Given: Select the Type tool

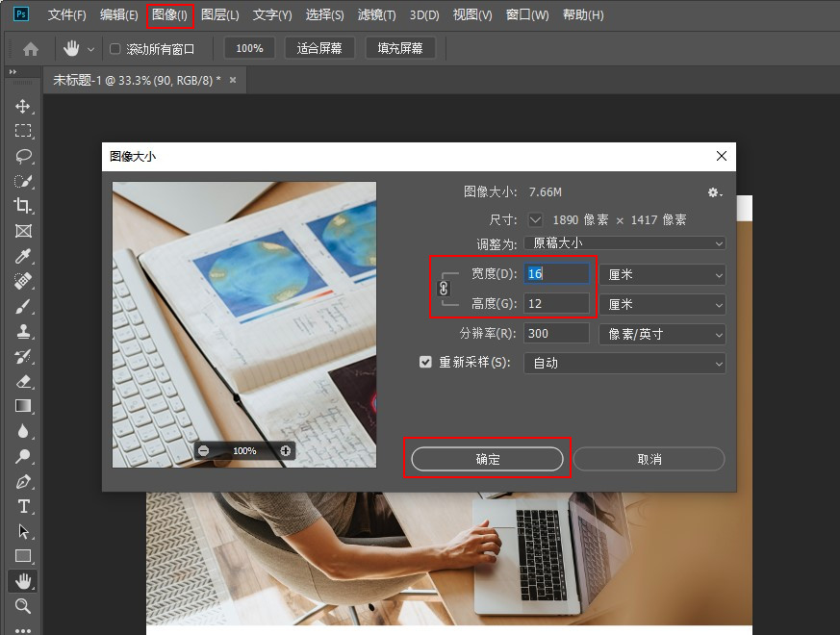Looking at the screenshot, I should tap(22, 507).
